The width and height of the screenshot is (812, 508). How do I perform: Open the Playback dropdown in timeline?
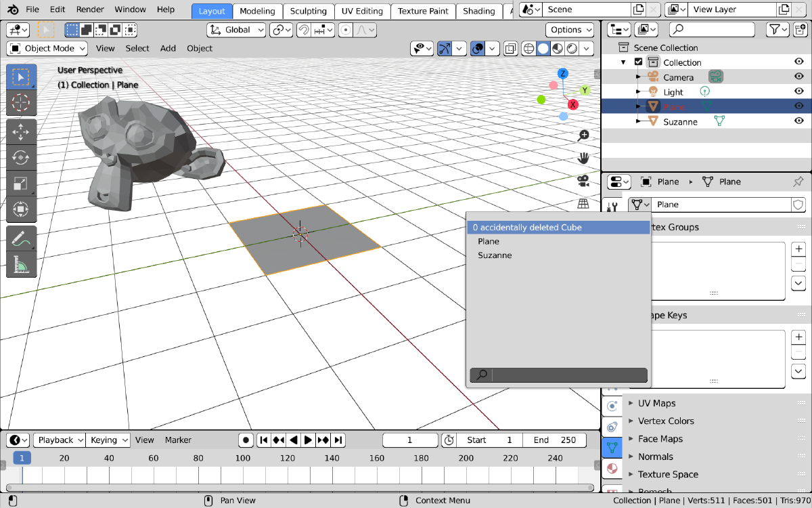click(x=60, y=440)
